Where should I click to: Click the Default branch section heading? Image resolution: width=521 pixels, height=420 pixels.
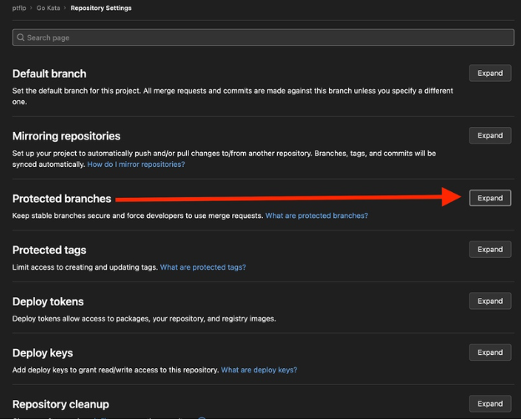point(49,73)
